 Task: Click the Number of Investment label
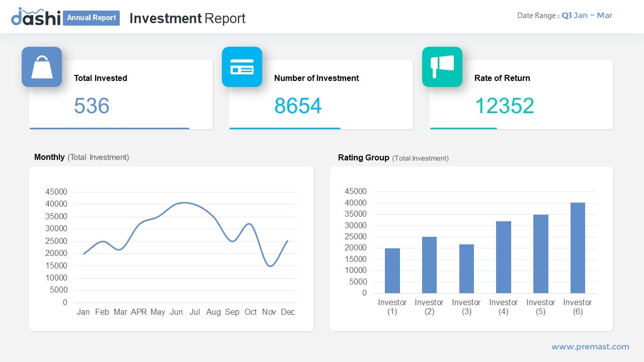pos(316,78)
